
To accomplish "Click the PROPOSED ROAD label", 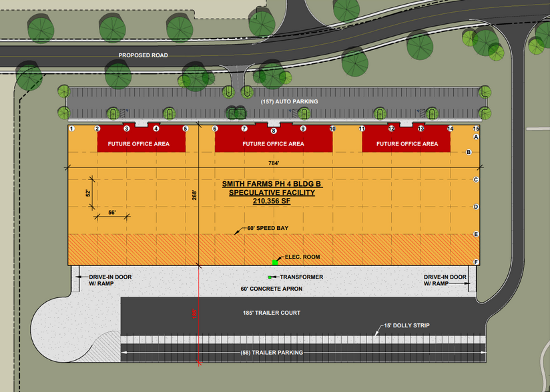I will point(143,55).
